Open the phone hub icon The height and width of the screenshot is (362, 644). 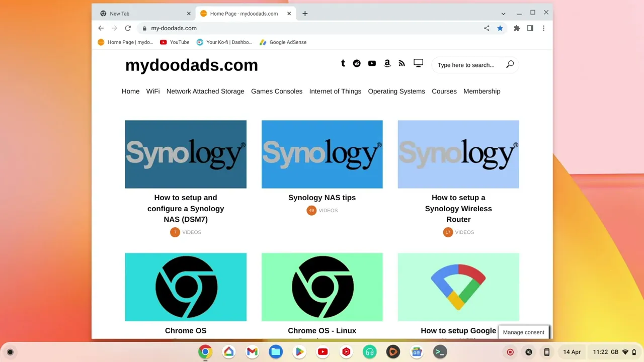coord(547,352)
